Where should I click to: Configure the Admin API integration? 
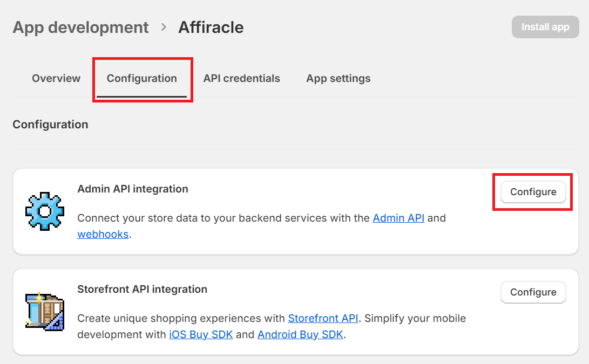coord(533,192)
